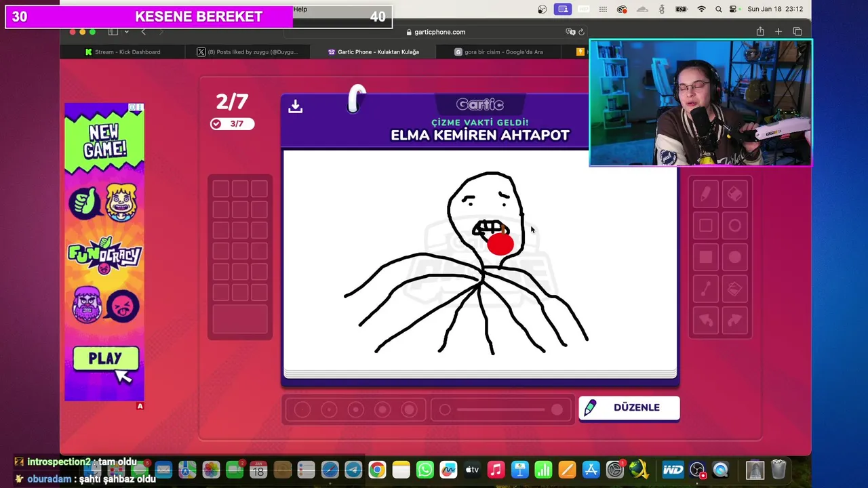Image resolution: width=868 pixels, height=488 pixels.
Task: Launch OBS from the dock
Action: [697, 469]
